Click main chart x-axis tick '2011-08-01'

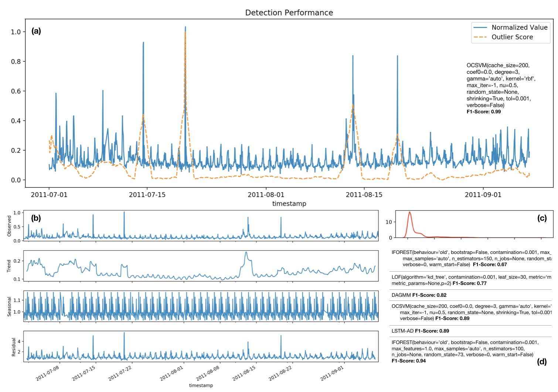tap(266, 195)
